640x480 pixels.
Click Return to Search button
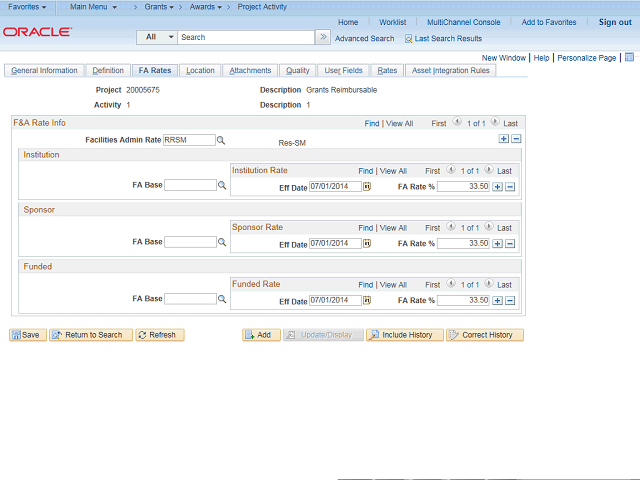pyautogui.click(x=91, y=335)
